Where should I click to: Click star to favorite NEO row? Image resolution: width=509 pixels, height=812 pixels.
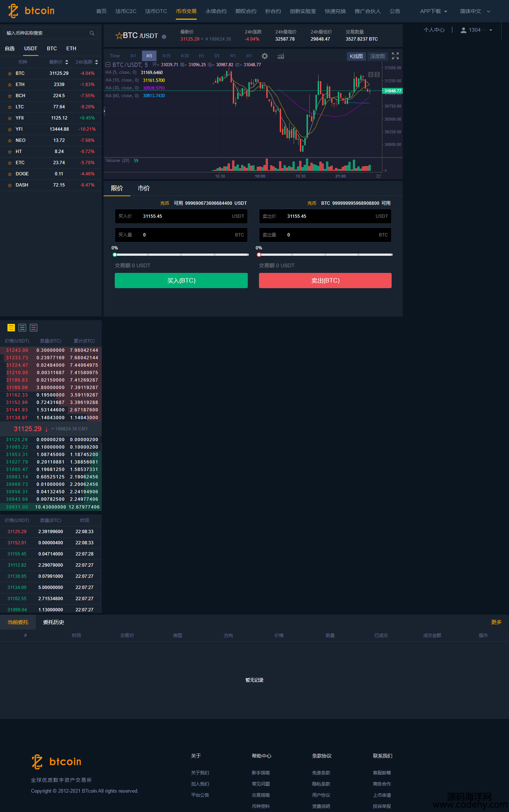click(10, 141)
